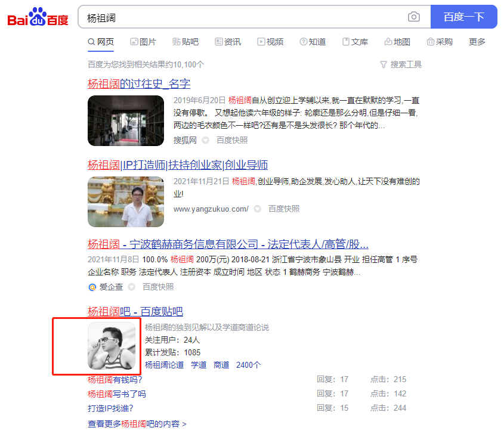Open the 贴吧 tab
This screenshot has height=431, width=504.
tap(185, 42)
